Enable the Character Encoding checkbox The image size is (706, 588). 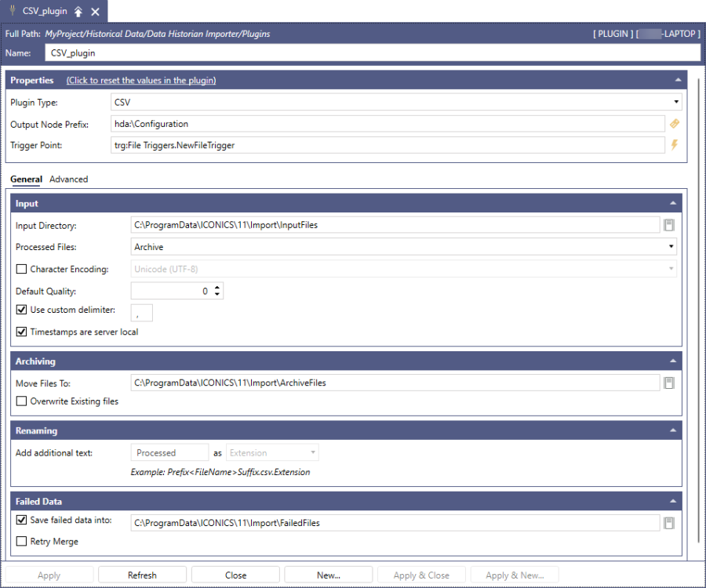21,269
